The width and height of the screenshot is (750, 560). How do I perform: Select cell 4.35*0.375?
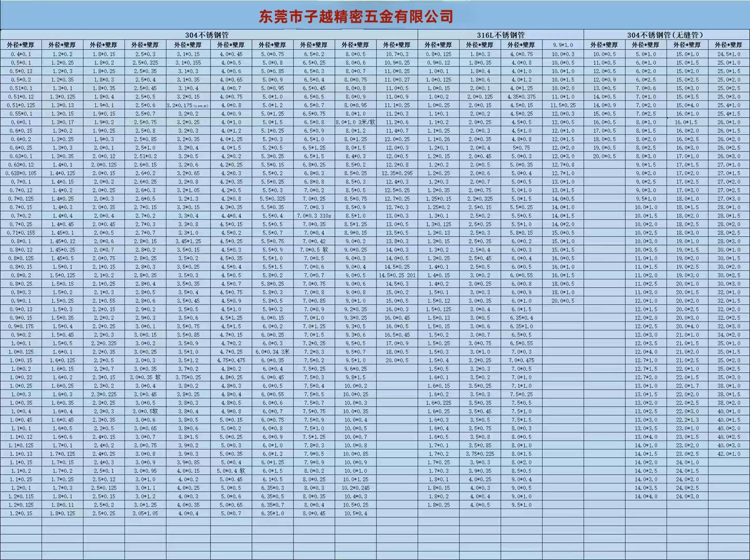click(x=521, y=96)
